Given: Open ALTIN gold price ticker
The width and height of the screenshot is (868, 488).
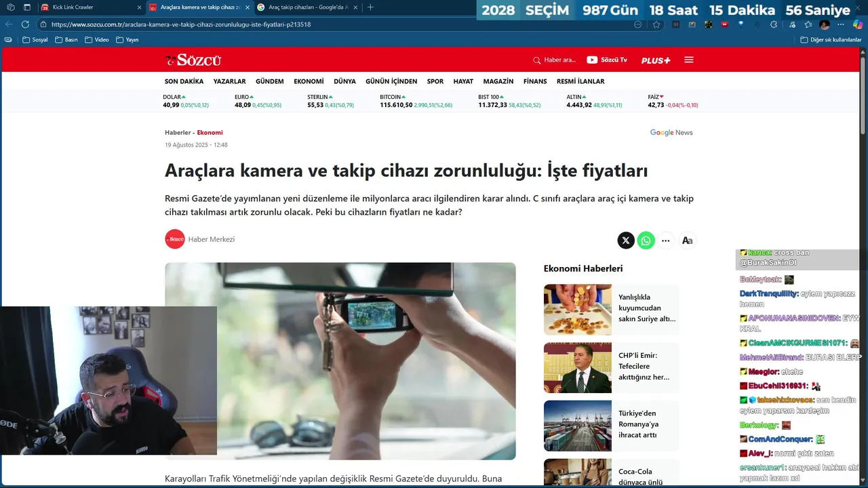Looking at the screenshot, I should coord(594,101).
